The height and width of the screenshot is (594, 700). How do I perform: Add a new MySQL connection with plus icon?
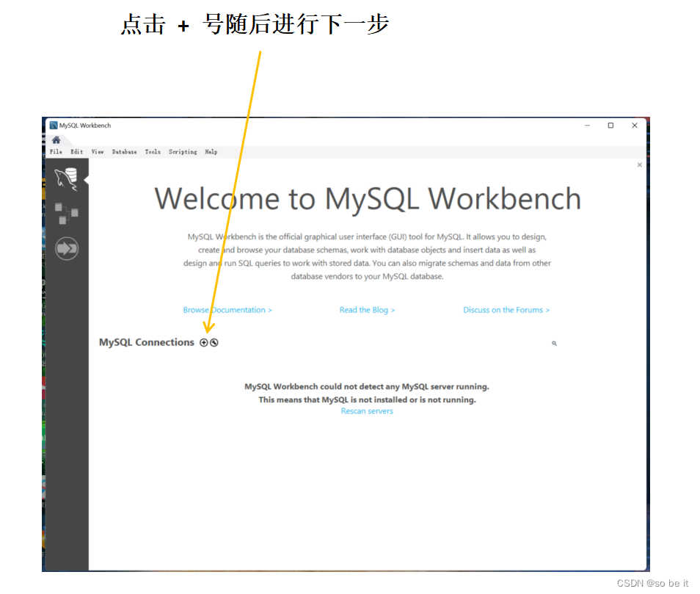[x=203, y=343]
